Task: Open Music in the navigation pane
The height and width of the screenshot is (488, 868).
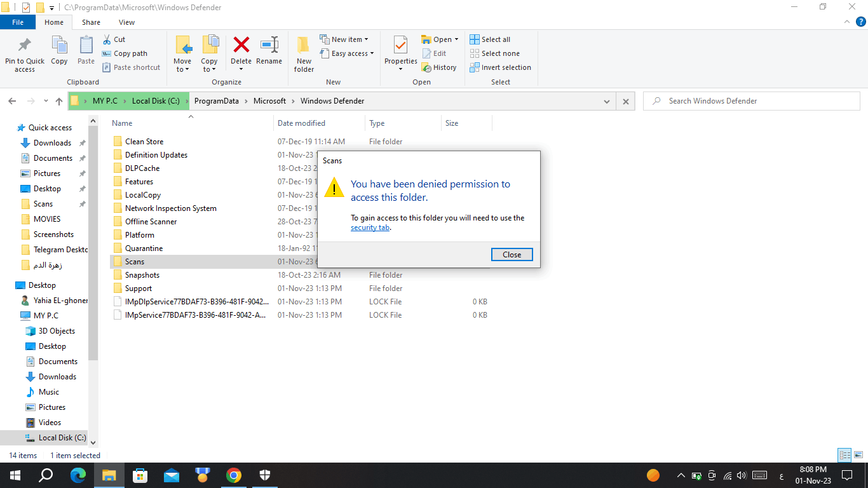Action: [49, 392]
